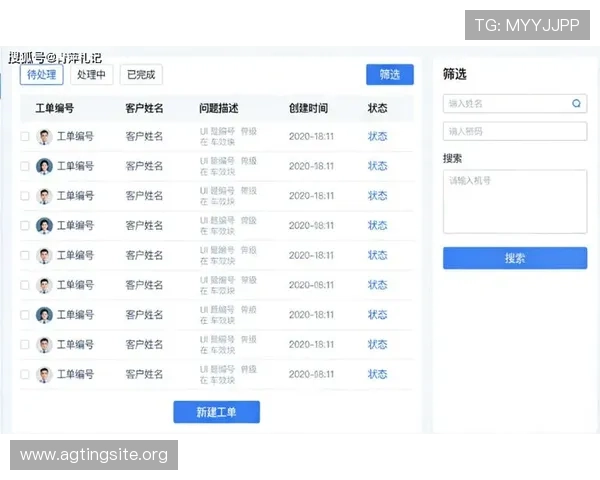The image size is (600, 480).
Task: Open the avatar in the eighth ticket row
Action: tap(44, 344)
